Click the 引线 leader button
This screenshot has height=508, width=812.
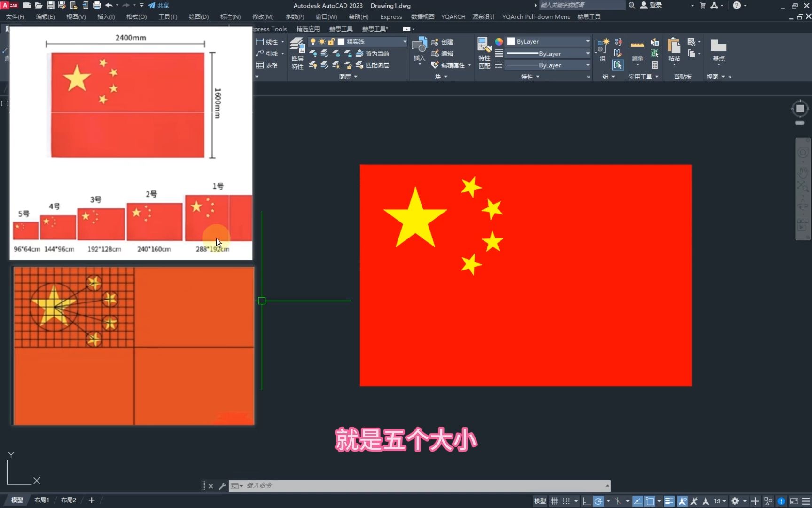click(266, 54)
